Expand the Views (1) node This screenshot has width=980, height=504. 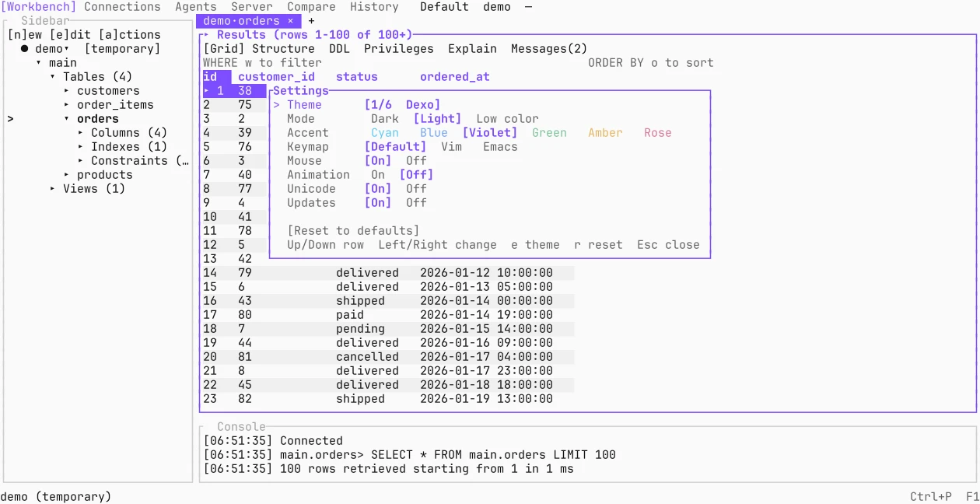click(53, 189)
